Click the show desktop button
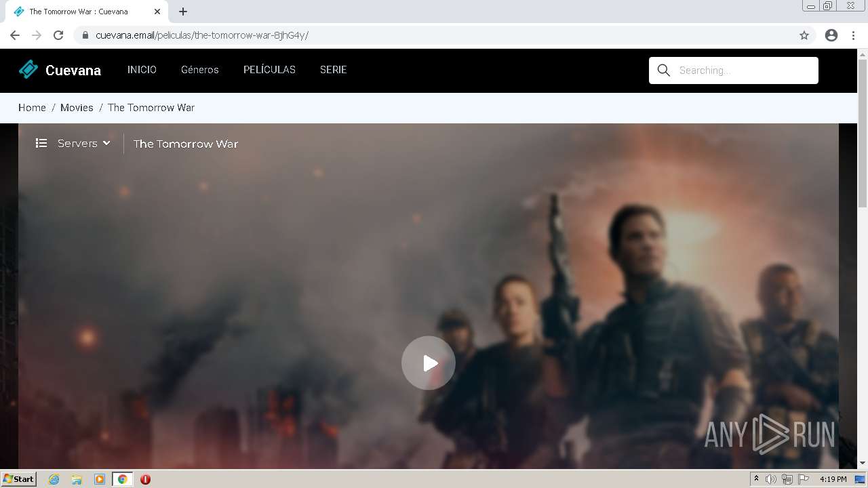 pyautogui.click(x=861, y=479)
